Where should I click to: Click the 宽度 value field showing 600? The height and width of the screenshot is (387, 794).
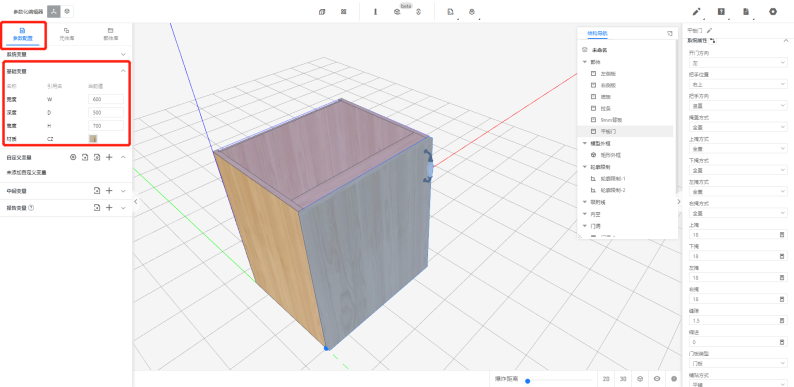(x=106, y=99)
